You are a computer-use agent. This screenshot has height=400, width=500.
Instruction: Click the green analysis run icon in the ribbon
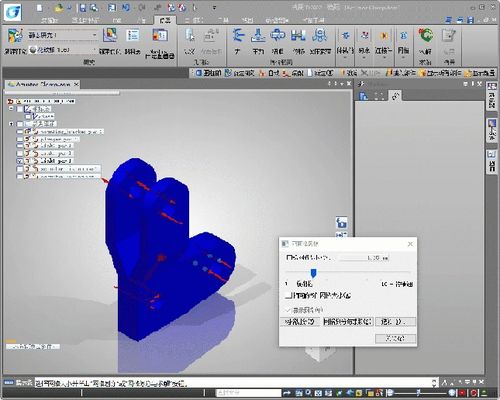pos(426,35)
